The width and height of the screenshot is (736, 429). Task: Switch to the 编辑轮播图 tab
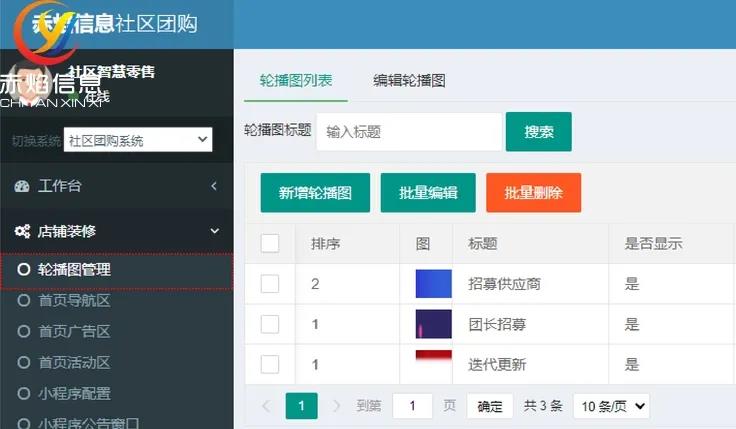(x=409, y=80)
